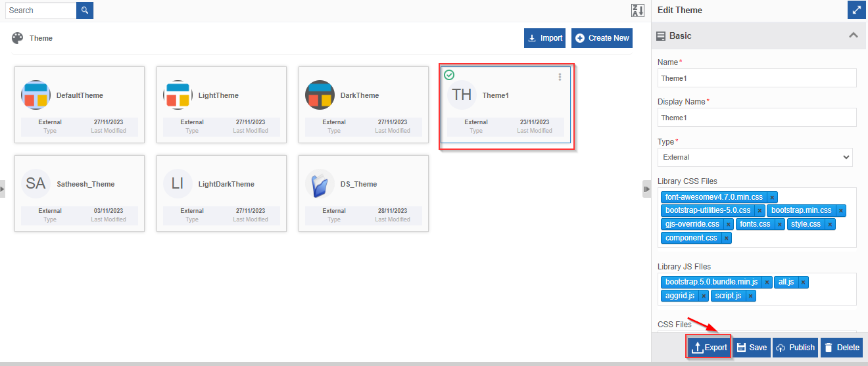868x366 pixels.
Task: Click the style.css tag label
Action: pos(806,224)
